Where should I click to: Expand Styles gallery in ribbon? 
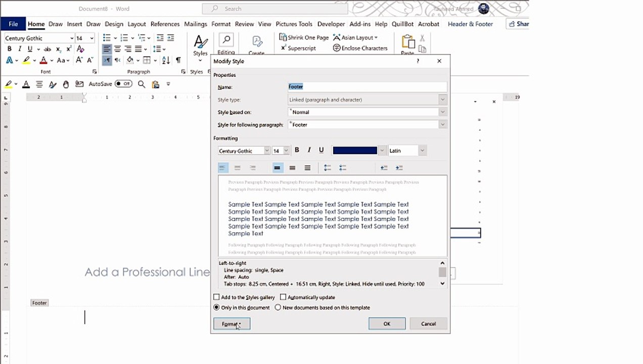point(200,61)
